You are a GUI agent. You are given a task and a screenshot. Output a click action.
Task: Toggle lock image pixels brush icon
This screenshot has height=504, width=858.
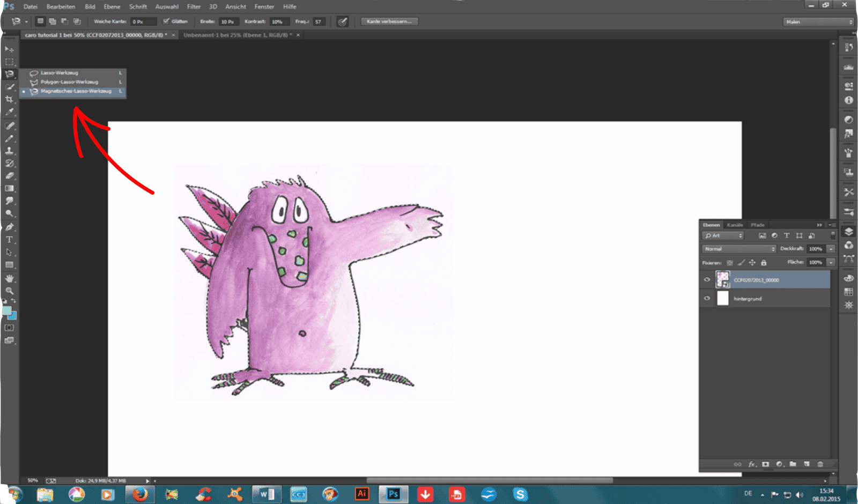(x=741, y=263)
